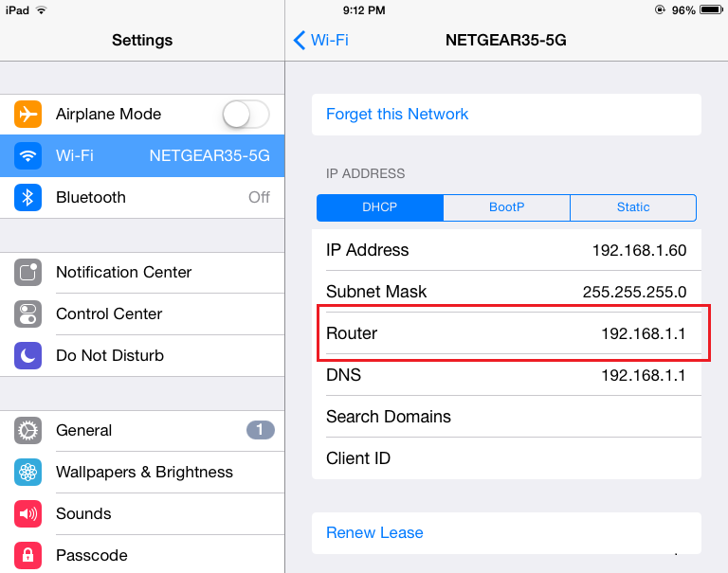Select the Wi-Fi row in Settings

pyautogui.click(x=142, y=156)
